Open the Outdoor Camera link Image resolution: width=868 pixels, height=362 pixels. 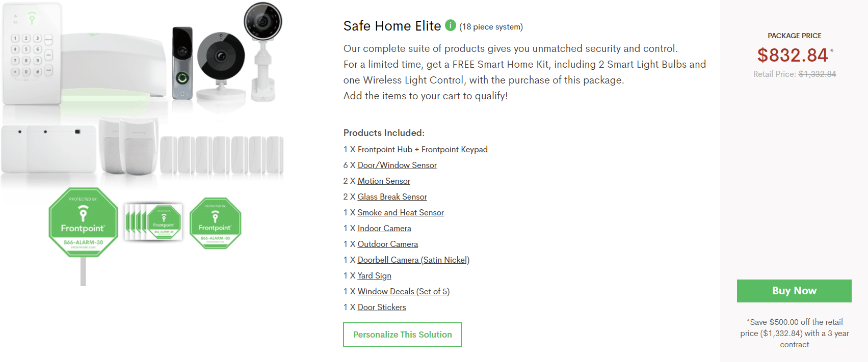click(x=387, y=244)
